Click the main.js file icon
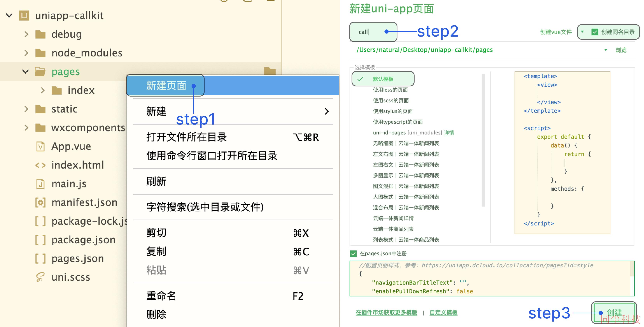Viewport: 644px width, 327px height. 40,184
